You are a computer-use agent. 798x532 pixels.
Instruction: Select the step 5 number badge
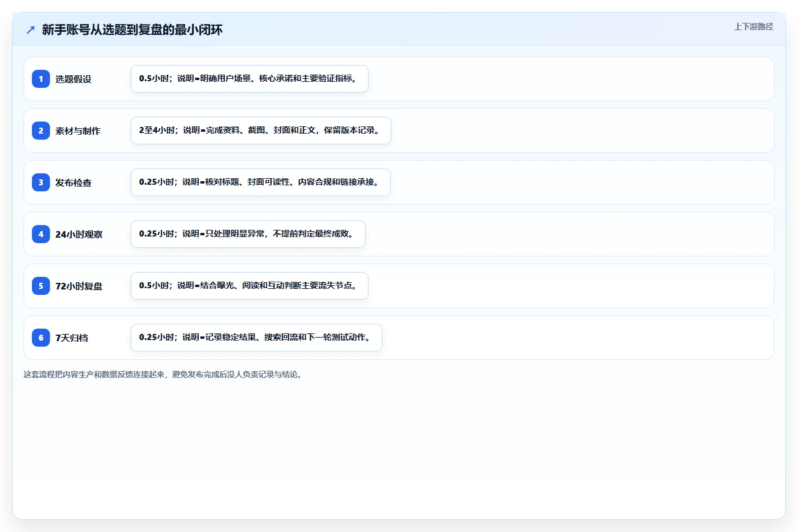pos(41,286)
